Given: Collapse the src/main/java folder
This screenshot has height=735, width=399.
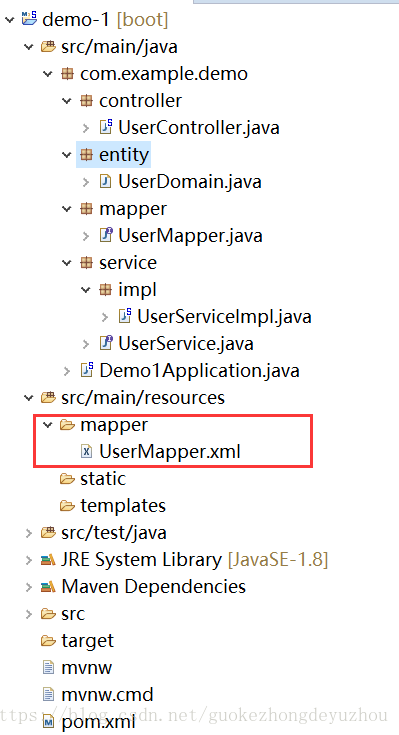Looking at the screenshot, I should 29,47.
